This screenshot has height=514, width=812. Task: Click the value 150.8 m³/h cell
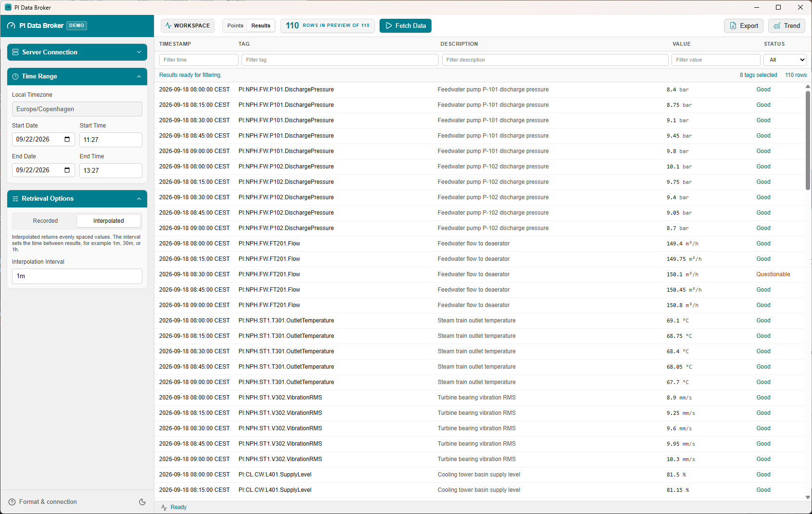(682, 305)
